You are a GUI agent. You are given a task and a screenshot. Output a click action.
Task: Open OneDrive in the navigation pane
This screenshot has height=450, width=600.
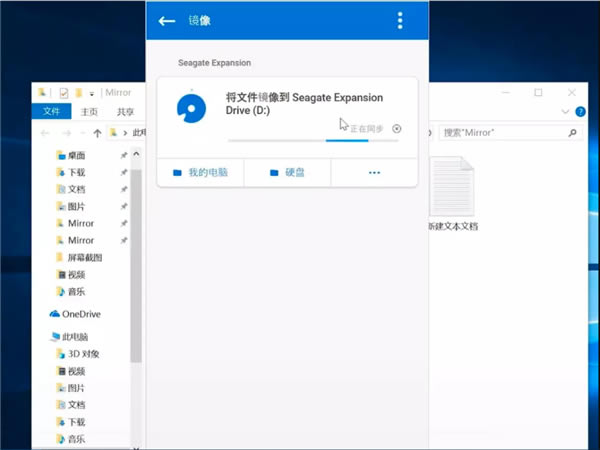click(75, 314)
